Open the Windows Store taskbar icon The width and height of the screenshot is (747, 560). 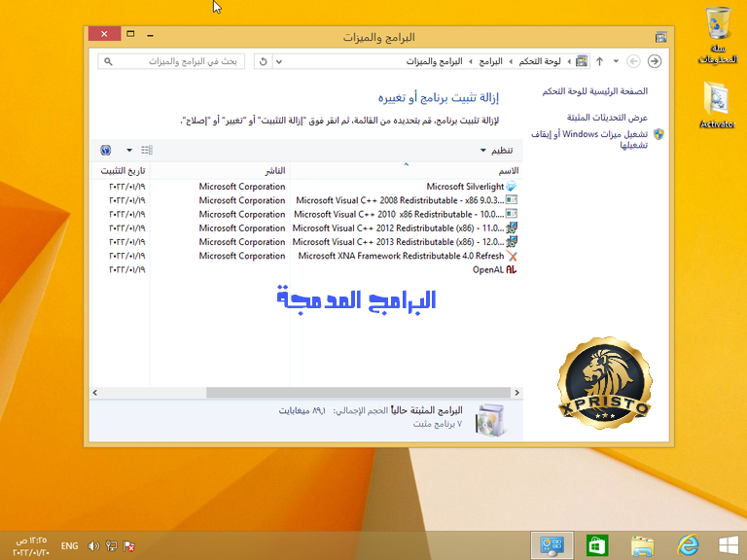pyautogui.click(x=597, y=545)
